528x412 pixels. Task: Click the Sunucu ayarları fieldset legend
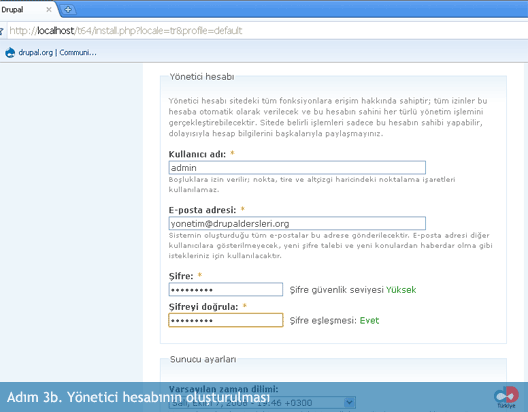[203, 359]
